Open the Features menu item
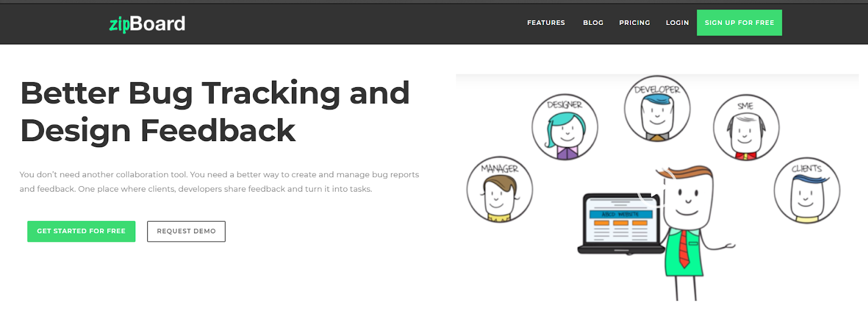Image resolution: width=868 pixels, height=320 pixels. point(546,23)
